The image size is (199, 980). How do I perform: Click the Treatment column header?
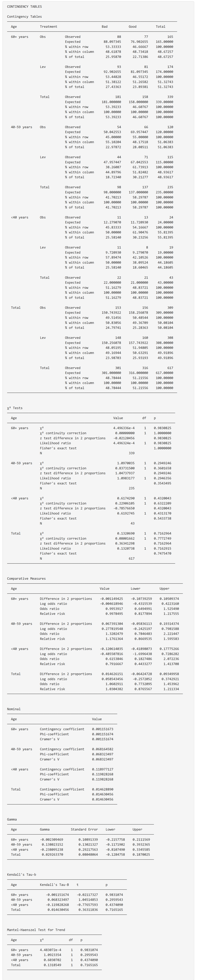click(x=48, y=27)
